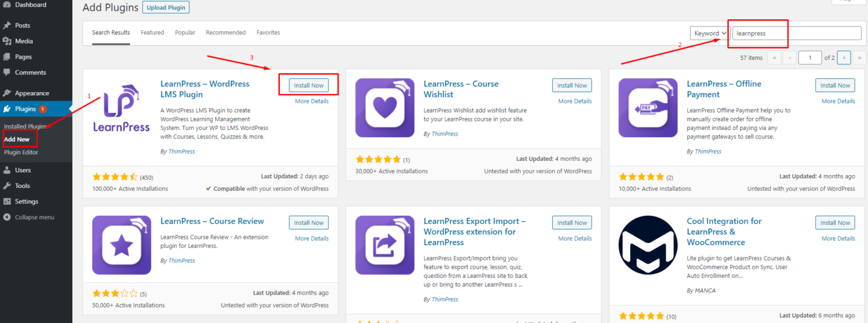The image size is (868, 323).
Task: Click the Upload Plugin button
Action: pos(166,7)
